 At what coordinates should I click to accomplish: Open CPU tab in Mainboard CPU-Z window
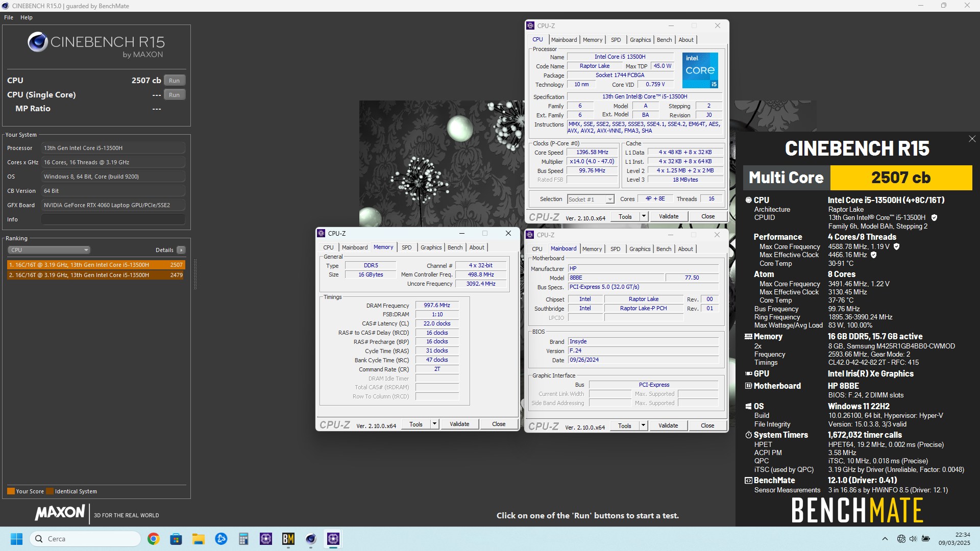pos(537,249)
